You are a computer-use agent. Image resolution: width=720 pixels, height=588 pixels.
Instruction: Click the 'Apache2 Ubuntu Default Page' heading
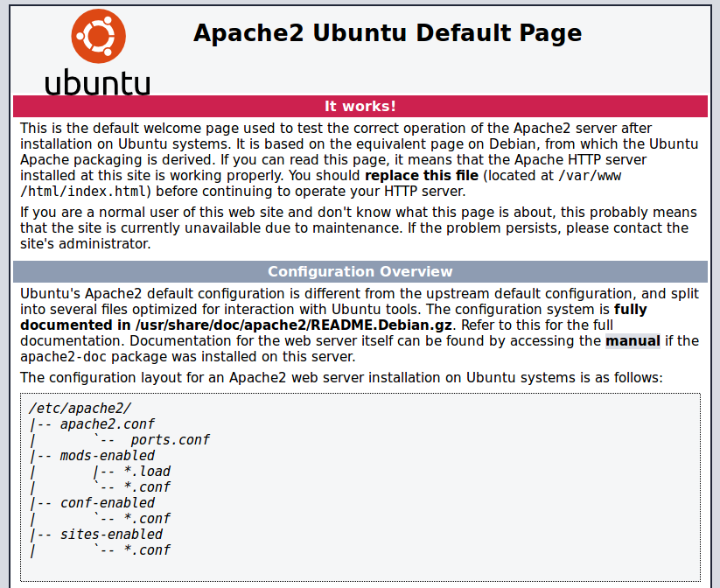tap(388, 33)
